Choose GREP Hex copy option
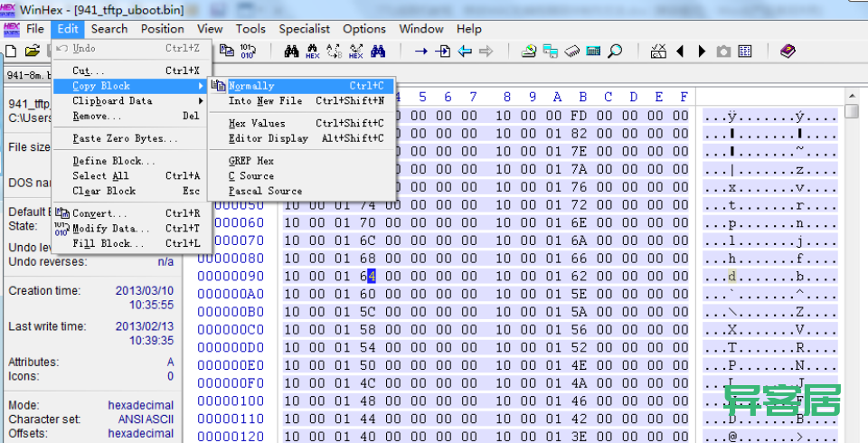The image size is (868, 443). coord(302,161)
